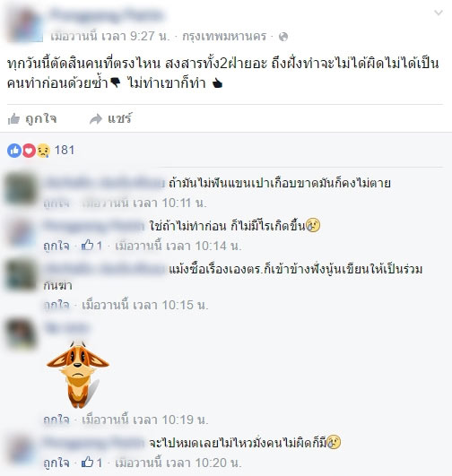452x476 pixels.
Task: Click the post author's blurred profile picture
Action: coord(25,25)
